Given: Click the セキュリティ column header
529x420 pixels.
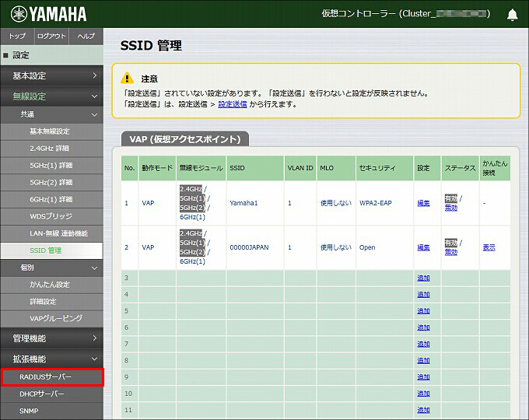Looking at the screenshot, I should (384, 168).
